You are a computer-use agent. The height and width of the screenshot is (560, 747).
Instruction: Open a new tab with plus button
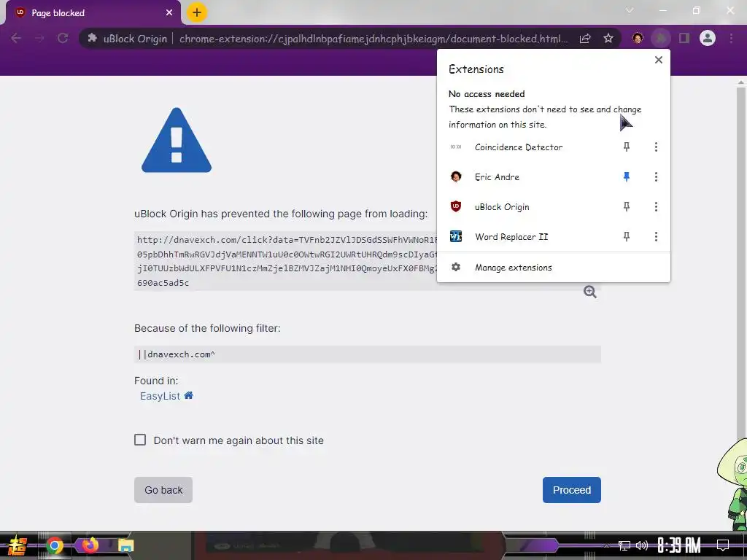point(197,12)
